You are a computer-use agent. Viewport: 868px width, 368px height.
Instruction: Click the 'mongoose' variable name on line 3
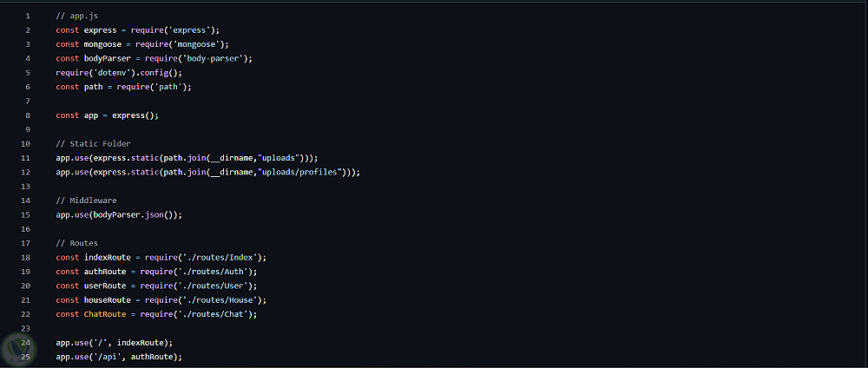tap(104, 44)
